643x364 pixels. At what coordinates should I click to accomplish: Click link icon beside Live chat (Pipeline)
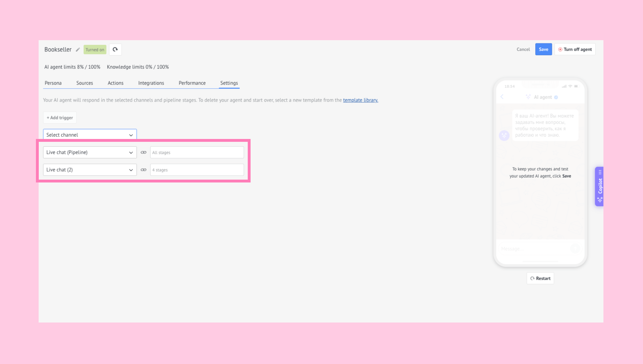pos(143,152)
